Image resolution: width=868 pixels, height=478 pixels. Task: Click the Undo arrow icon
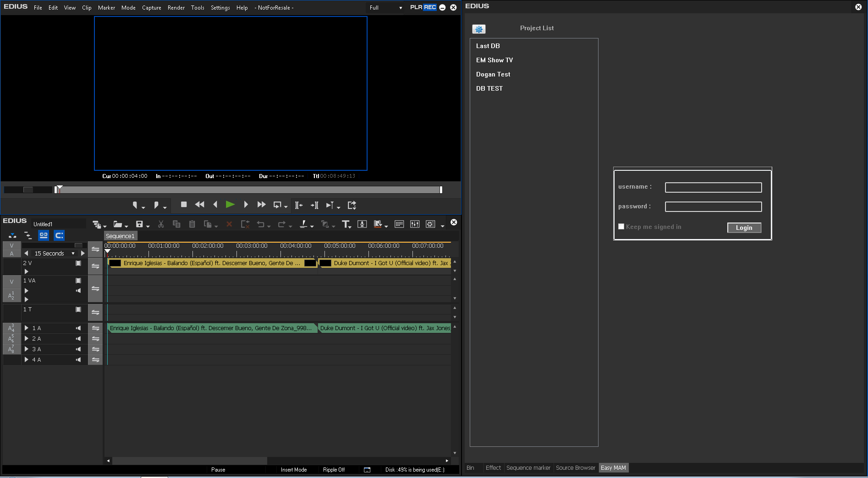coord(261,224)
